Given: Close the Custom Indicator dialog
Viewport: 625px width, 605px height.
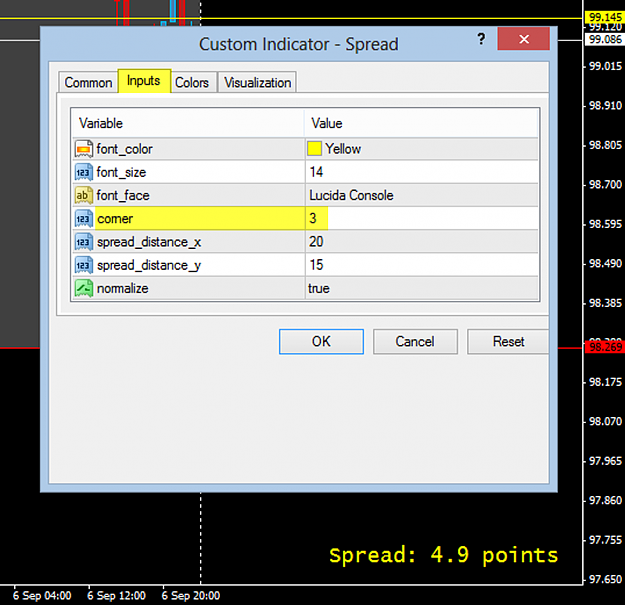Looking at the screenshot, I should pos(524,39).
